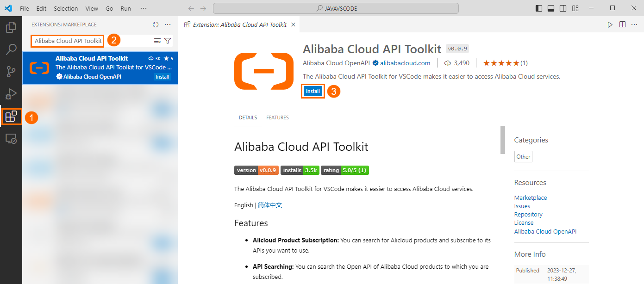Open the Edit menu

[x=41, y=8]
